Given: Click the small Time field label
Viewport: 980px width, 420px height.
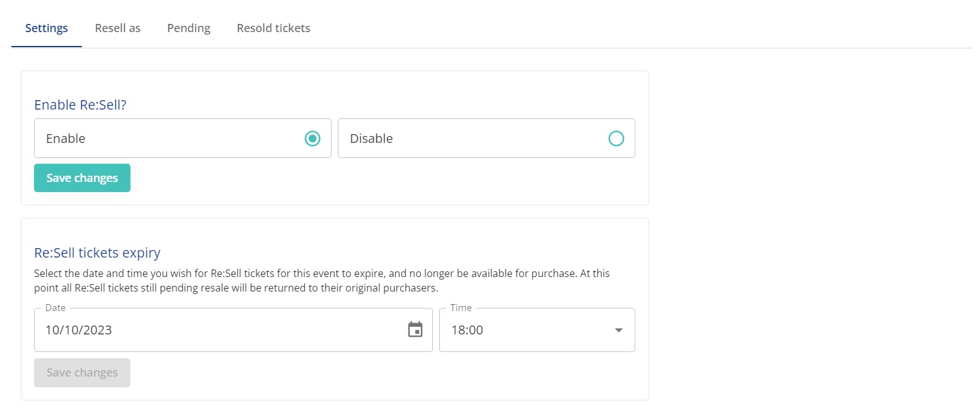Looking at the screenshot, I should (x=461, y=308).
